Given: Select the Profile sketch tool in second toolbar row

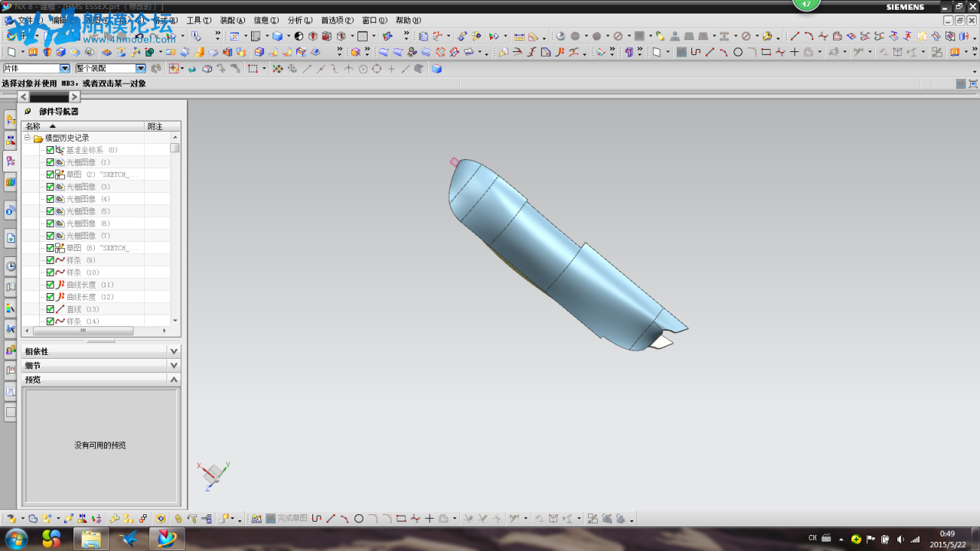Looking at the screenshot, I should pos(695,52).
